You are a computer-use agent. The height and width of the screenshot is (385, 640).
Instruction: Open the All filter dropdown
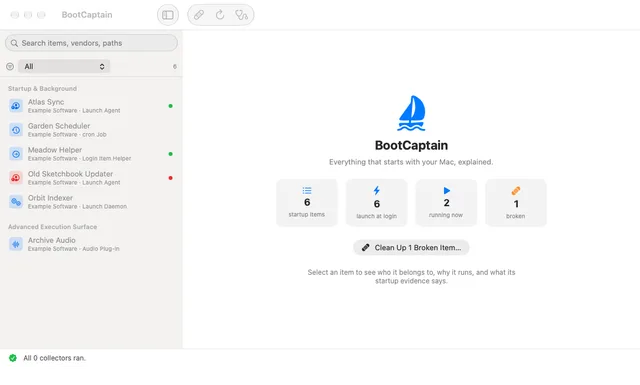click(x=64, y=66)
